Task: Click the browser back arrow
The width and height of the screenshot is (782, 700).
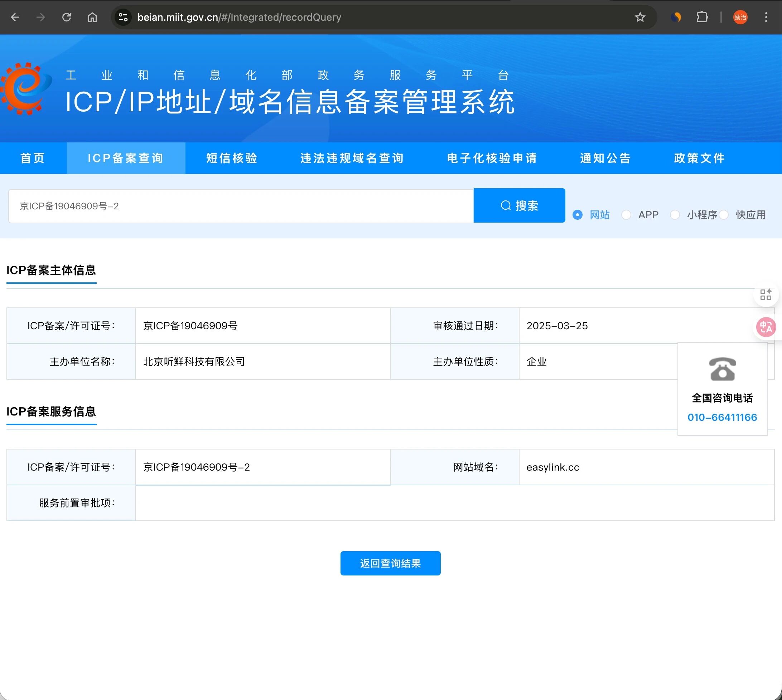Action: tap(15, 17)
